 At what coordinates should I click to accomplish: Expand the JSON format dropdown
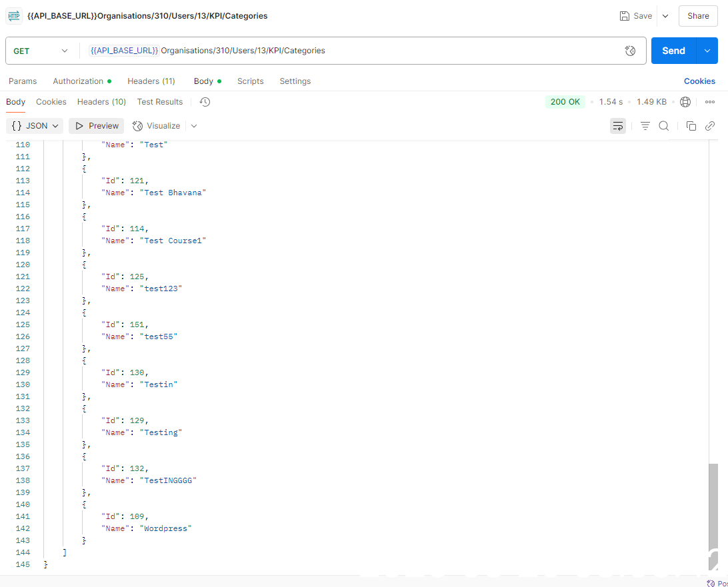pyautogui.click(x=36, y=126)
